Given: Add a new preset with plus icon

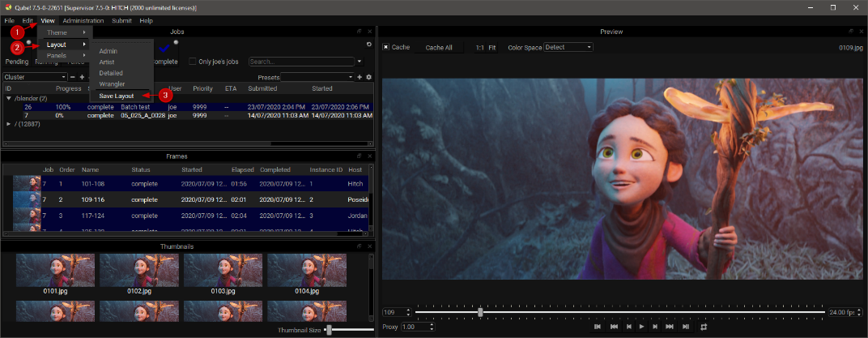Looking at the screenshot, I should [x=360, y=77].
